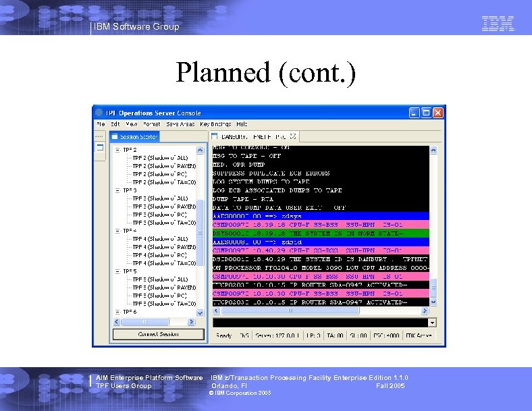Screen dimensions: 532x411
Task: Select TPF 5 (Shadow of ALL)
Action: point(160,279)
